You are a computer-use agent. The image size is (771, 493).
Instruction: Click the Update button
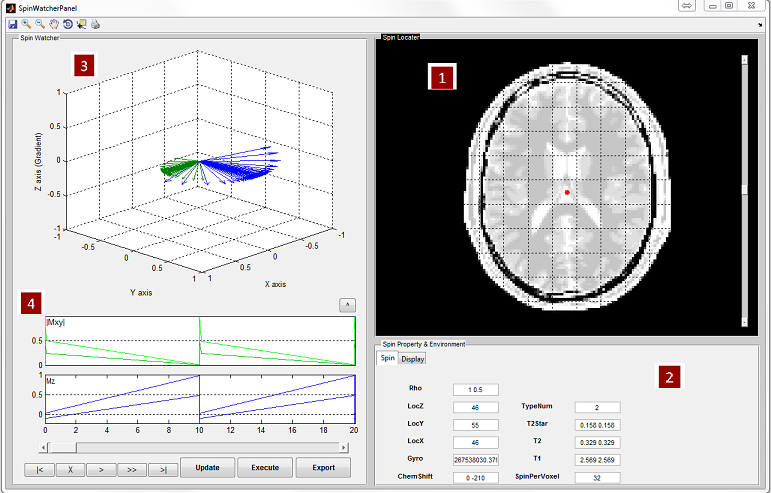(208, 467)
